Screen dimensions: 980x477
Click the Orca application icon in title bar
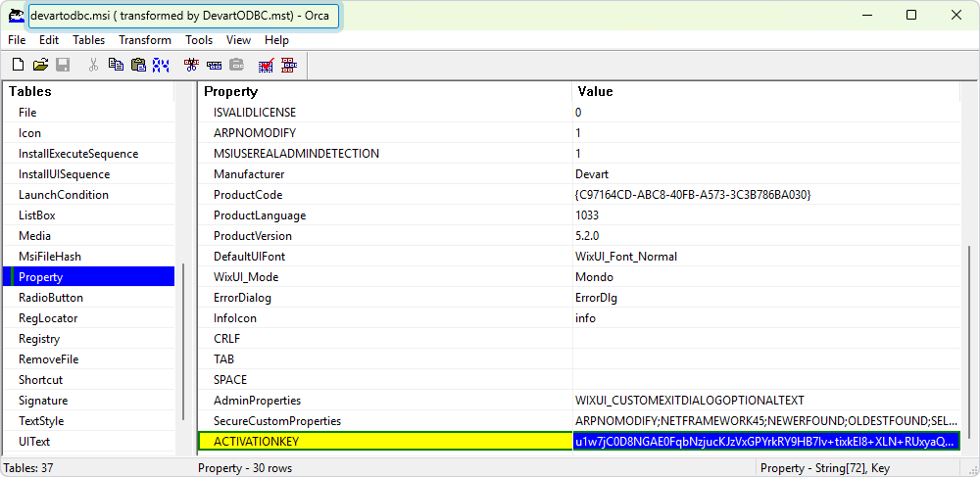(x=17, y=16)
